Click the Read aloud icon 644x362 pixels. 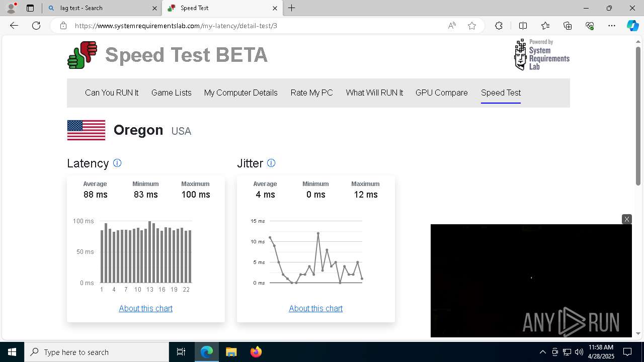click(452, 26)
